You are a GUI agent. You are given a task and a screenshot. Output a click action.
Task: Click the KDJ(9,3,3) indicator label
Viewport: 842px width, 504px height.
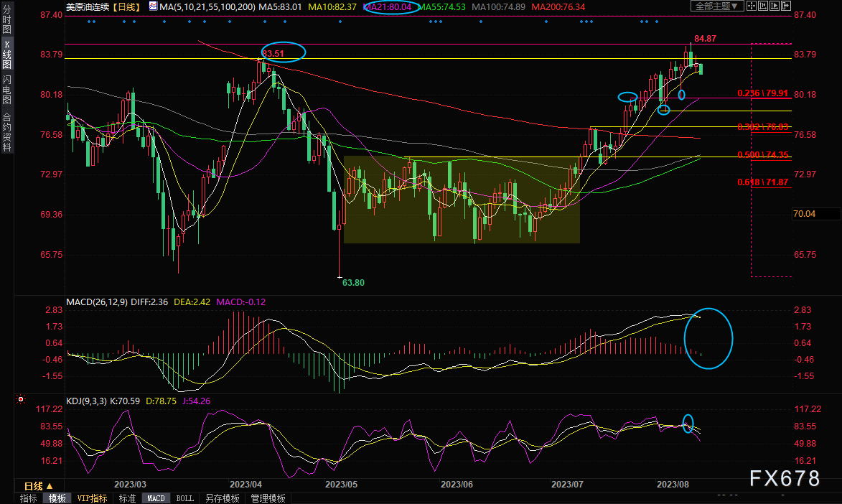point(86,401)
